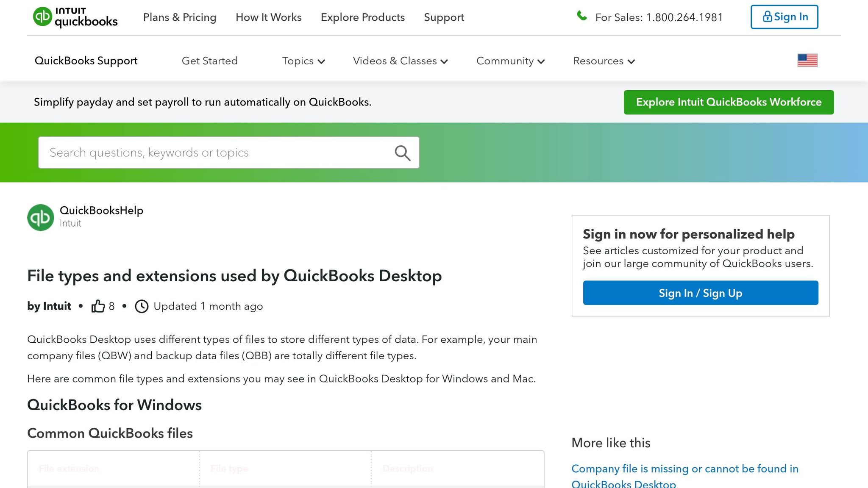Click the Sign In / Sign Up button
Screen dimensions: 868x488
[x=701, y=293]
